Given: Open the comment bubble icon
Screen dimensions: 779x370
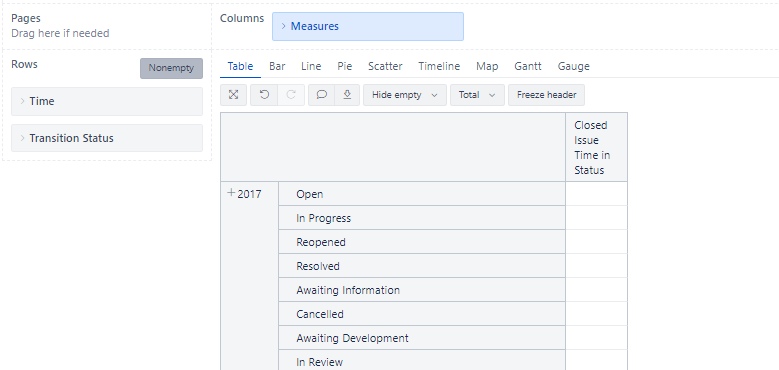Looking at the screenshot, I should click(321, 95).
